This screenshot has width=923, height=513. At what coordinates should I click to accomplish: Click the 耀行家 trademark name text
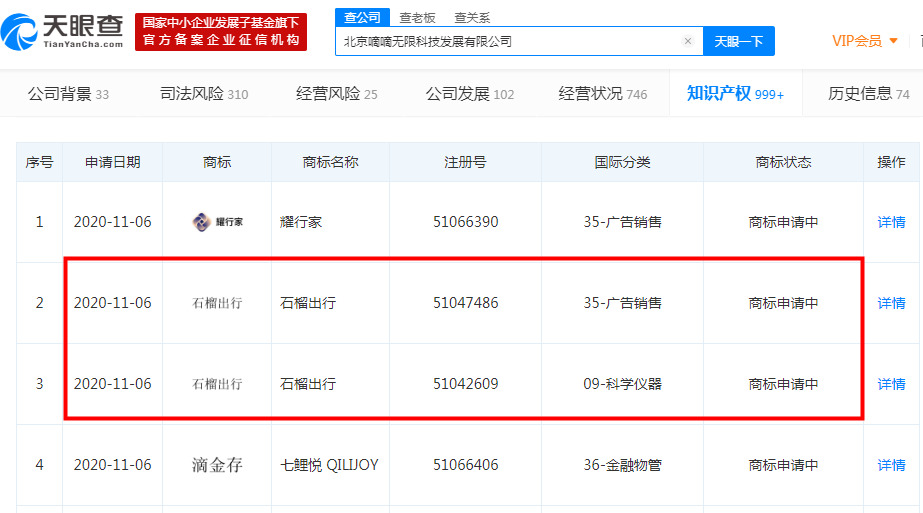pos(301,222)
